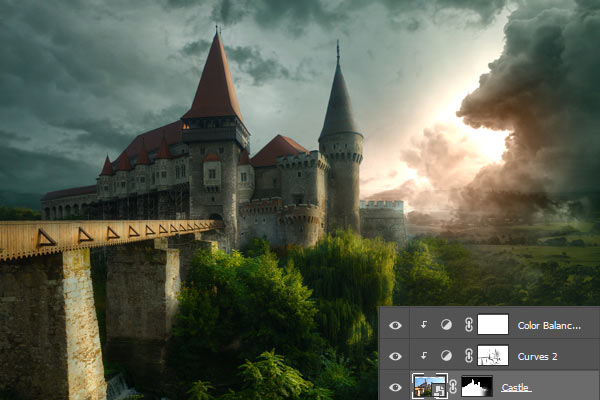Toggle the Curves 2 mask link icon

468,356
